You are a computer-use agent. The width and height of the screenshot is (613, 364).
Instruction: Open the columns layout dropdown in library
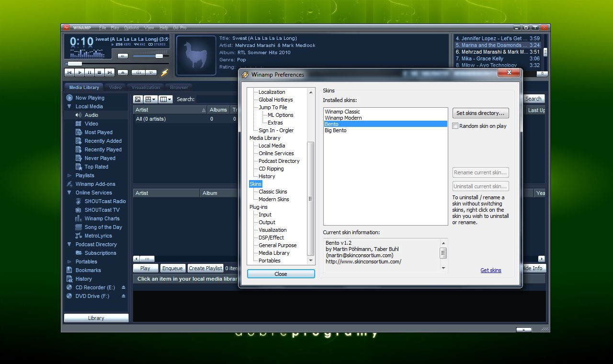point(166,99)
